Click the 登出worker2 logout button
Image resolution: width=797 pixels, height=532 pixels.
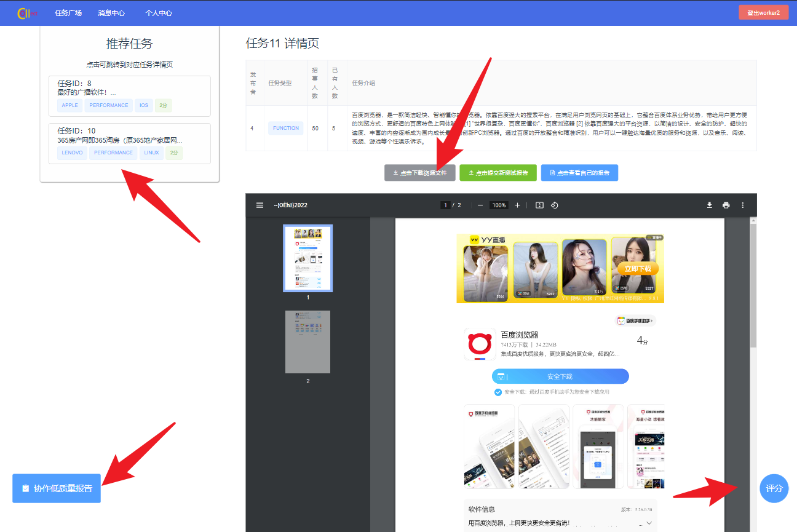point(763,12)
